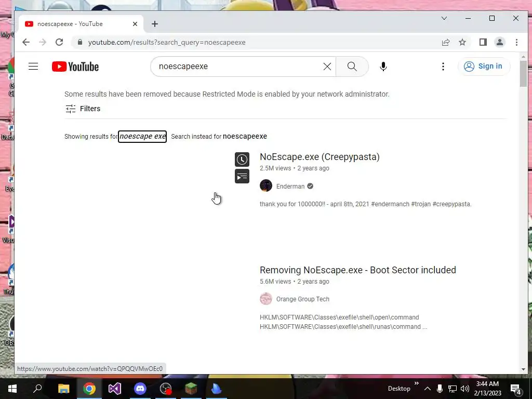Bookmark this tab with the star
This screenshot has width=532, height=399.
[462, 42]
